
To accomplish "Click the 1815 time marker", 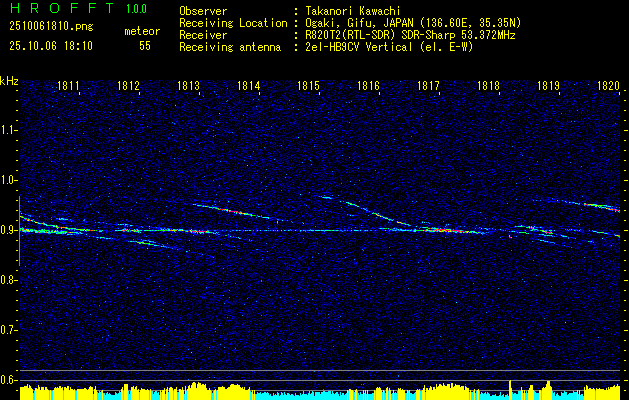I will (308, 86).
